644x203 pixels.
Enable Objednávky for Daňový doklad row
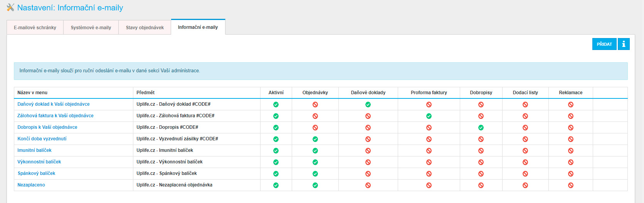[315, 105]
